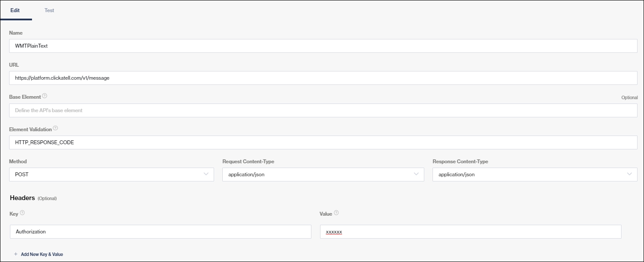Click the Headers section heading
Screen dimensions: 644x262
22,198
